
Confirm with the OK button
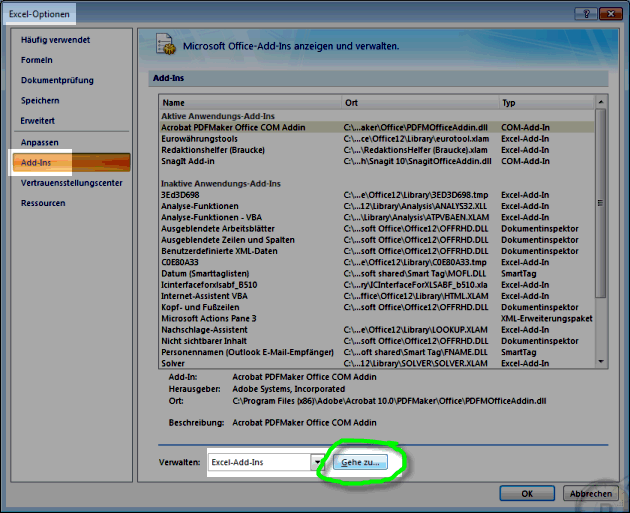pyautogui.click(x=527, y=493)
